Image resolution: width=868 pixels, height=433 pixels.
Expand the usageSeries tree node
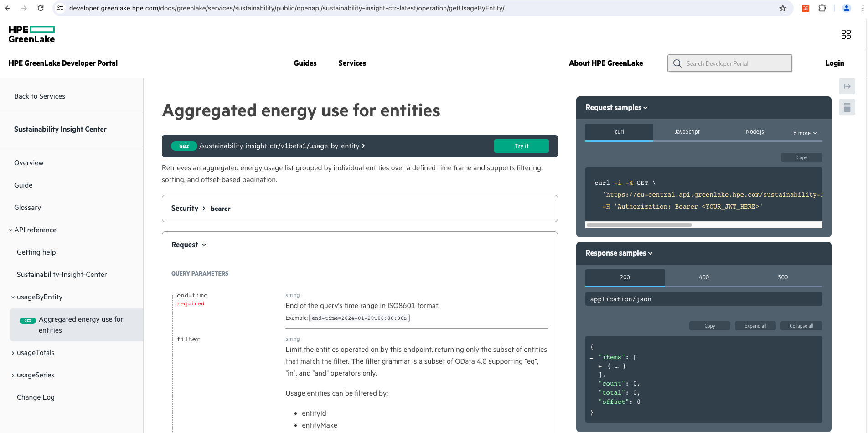(x=13, y=375)
